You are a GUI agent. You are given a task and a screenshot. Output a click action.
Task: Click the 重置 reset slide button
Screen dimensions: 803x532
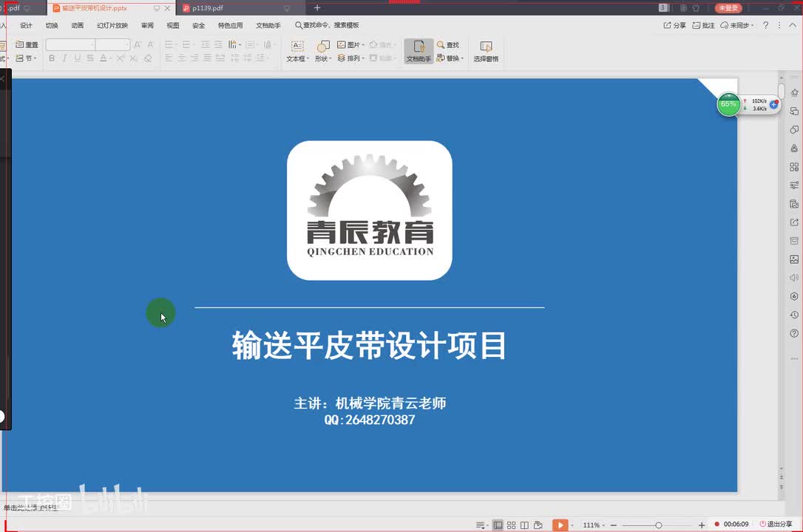tap(27, 45)
